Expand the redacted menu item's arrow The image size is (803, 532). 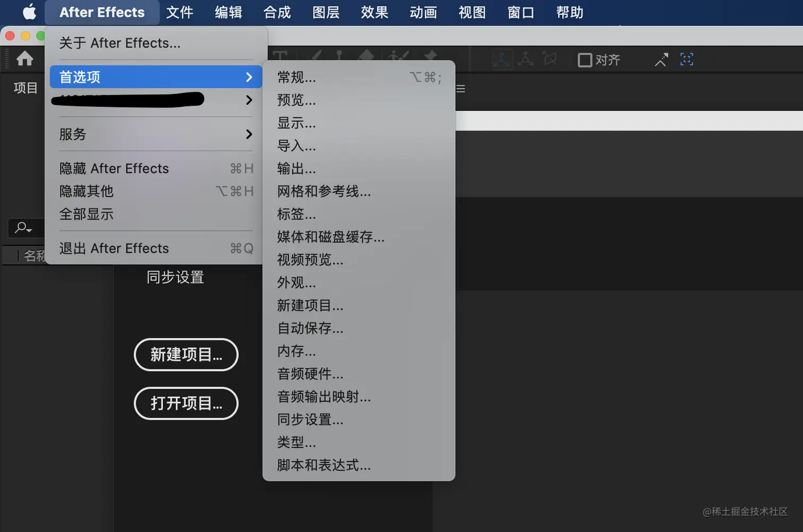pos(249,100)
